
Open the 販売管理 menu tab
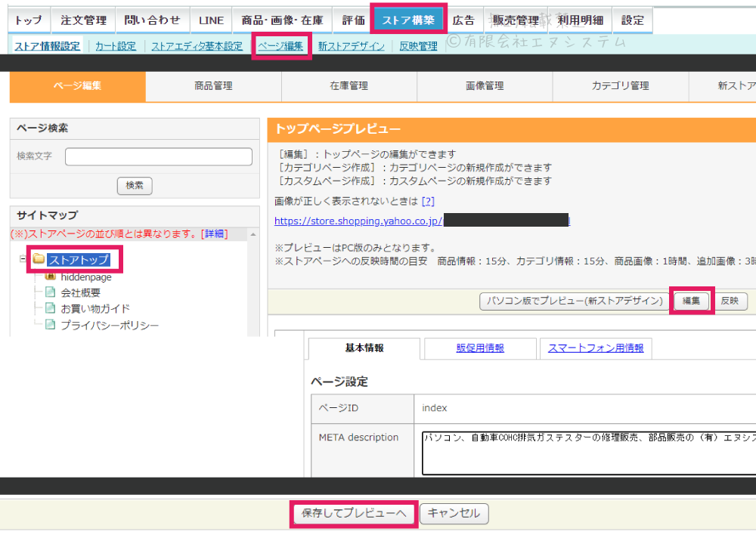coord(516,20)
